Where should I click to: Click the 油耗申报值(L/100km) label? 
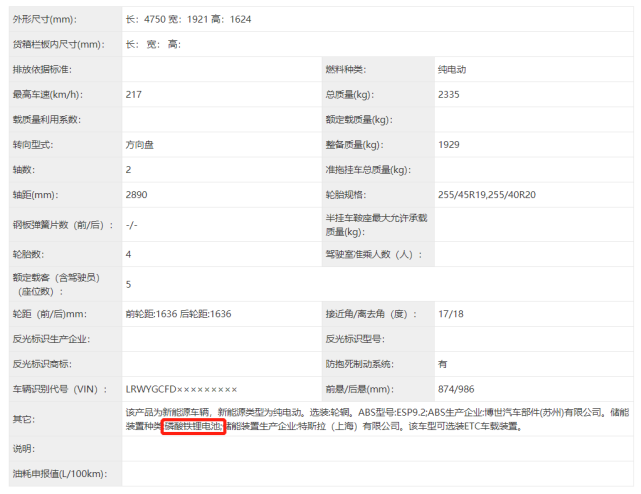[60, 474]
